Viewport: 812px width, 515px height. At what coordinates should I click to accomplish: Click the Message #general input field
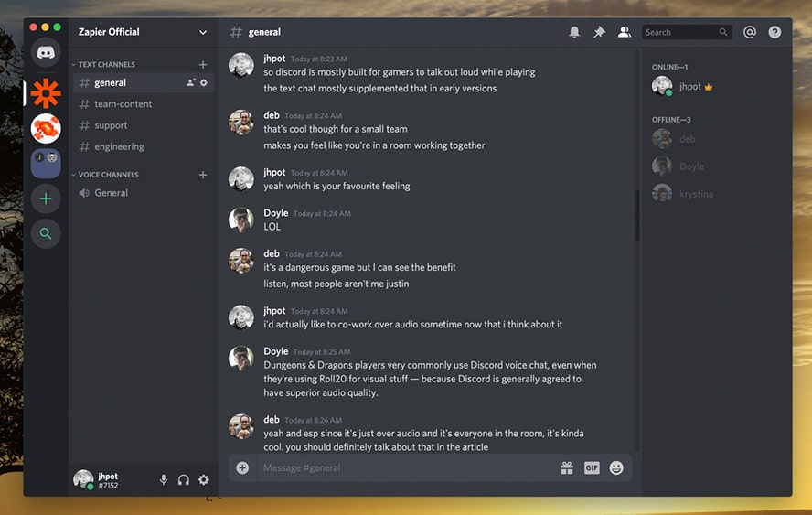402,467
